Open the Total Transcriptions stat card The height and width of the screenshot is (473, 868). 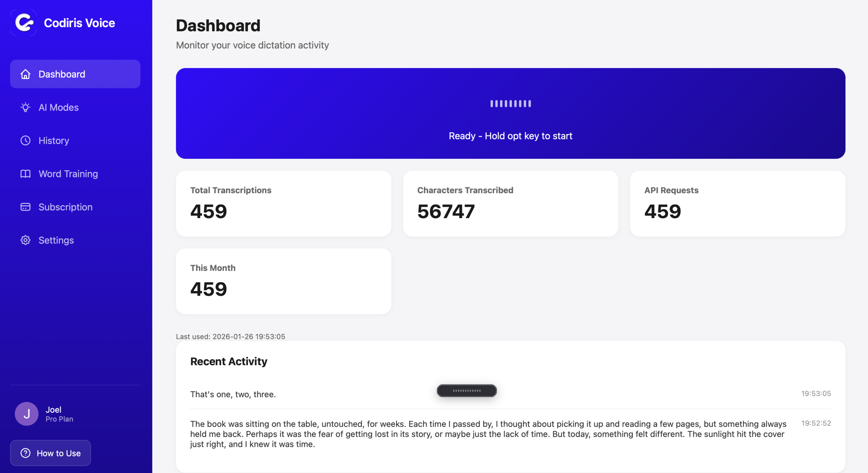283,204
